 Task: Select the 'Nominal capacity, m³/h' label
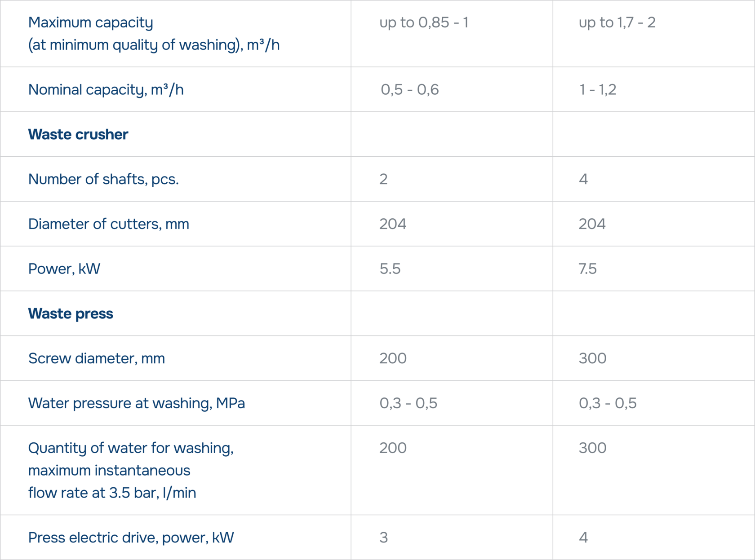click(106, 89)
